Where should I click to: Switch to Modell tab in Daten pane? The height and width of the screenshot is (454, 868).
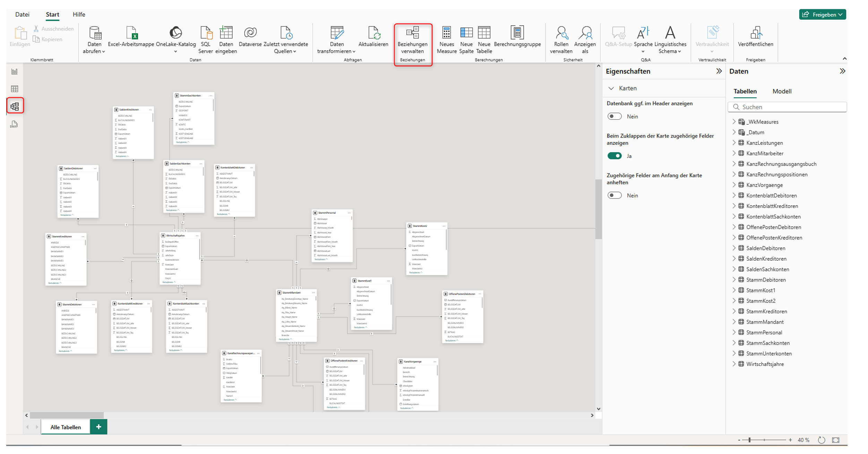pos(782,91)
